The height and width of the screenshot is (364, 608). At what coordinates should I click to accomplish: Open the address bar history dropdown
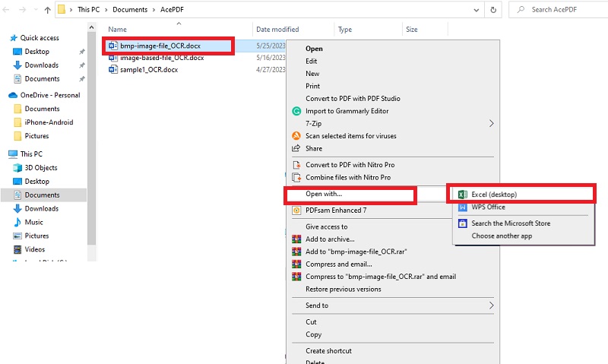[x=477, y=10]
